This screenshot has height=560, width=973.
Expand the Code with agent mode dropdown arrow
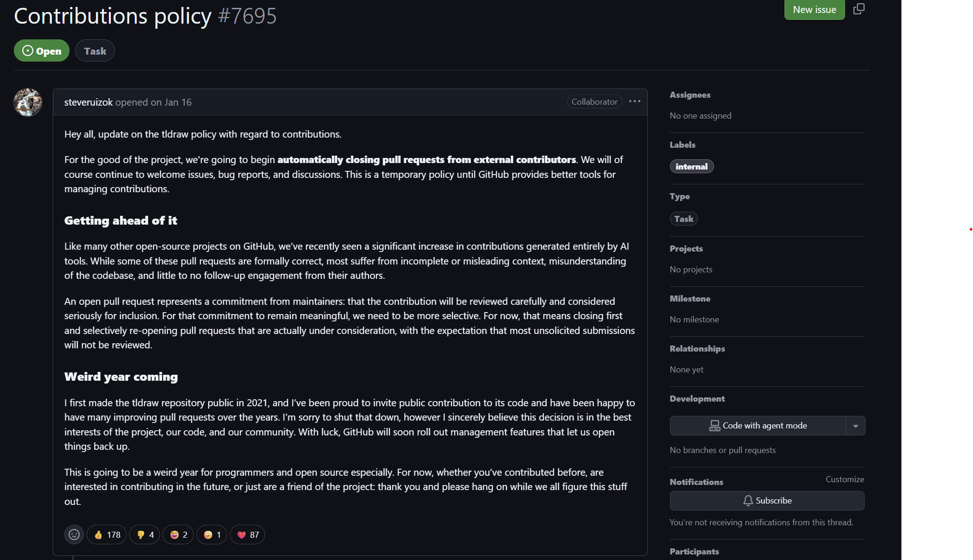point(856,426)
